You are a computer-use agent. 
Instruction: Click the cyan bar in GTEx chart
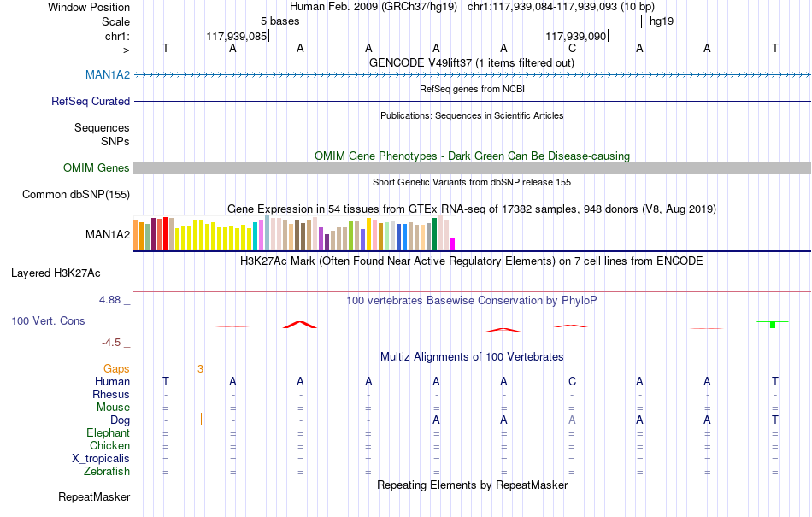click(256, 236)
